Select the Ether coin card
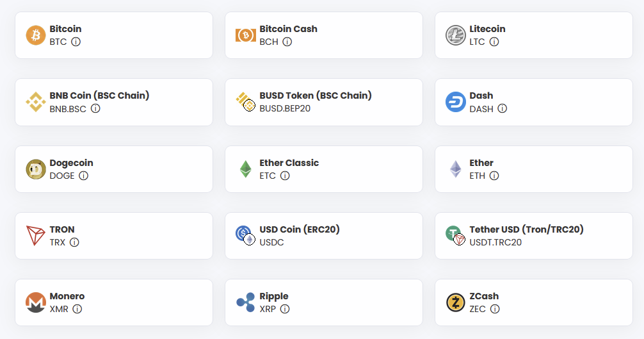This screenshot has width=644, height=339. pyautogui.click(x=533, y=169)
